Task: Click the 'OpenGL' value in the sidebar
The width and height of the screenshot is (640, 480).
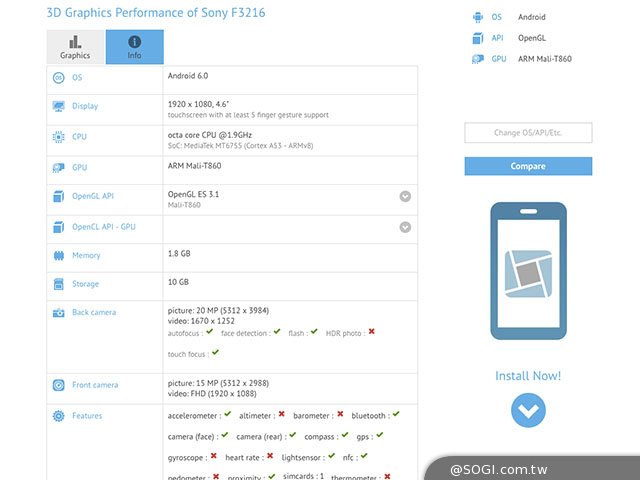Action: [532, 38]
